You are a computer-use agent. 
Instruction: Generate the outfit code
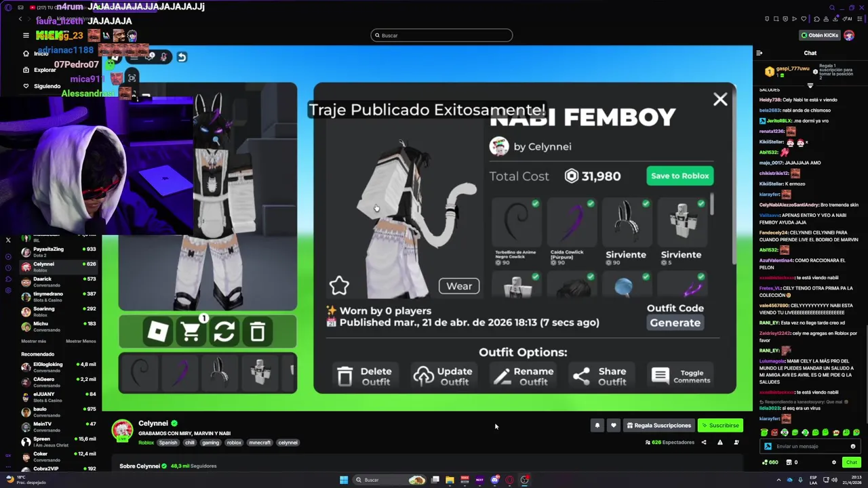tap(675, 323)
